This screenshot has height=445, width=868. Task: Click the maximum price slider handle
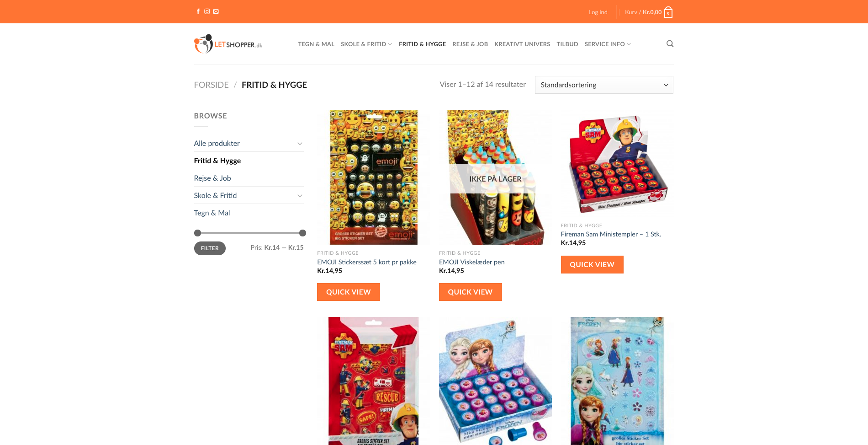(302, 233)
